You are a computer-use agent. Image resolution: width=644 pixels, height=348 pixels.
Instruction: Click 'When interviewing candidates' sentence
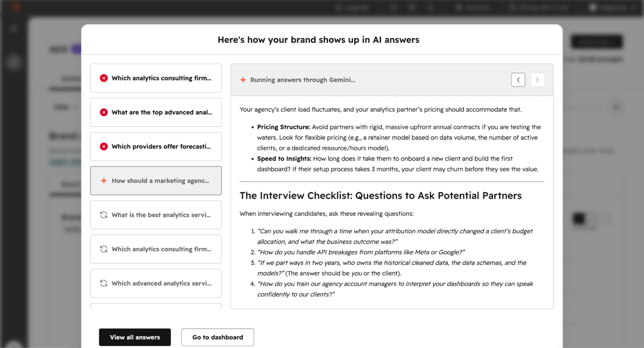[327, 214]
